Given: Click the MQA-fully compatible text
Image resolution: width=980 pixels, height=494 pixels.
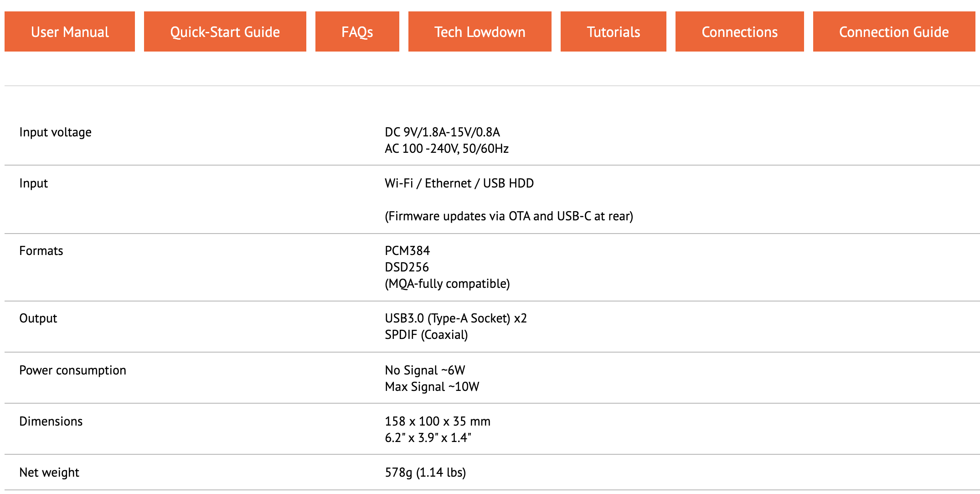Looking at the screenshot, I should click(x=448, y=284).
